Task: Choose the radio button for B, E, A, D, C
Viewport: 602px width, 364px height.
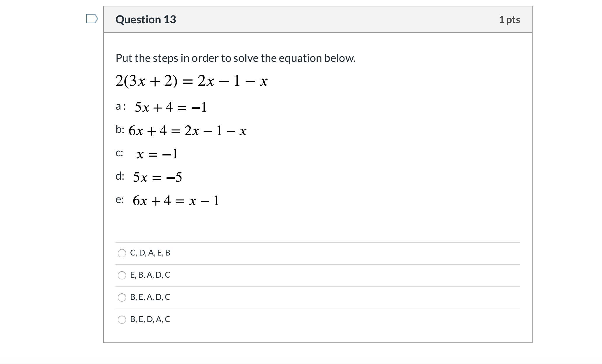Action: (x=122, y=297)
